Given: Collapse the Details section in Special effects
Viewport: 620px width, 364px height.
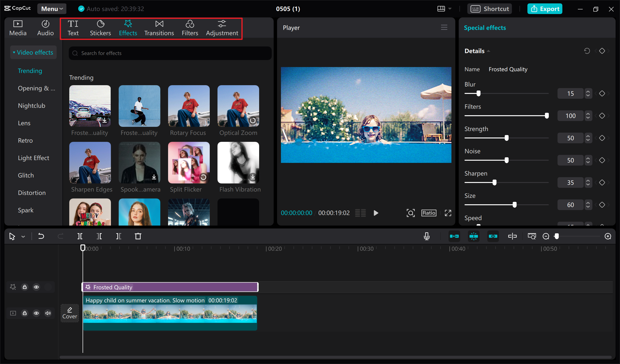Looking at the screenshot, I should (x=489, y=51).
